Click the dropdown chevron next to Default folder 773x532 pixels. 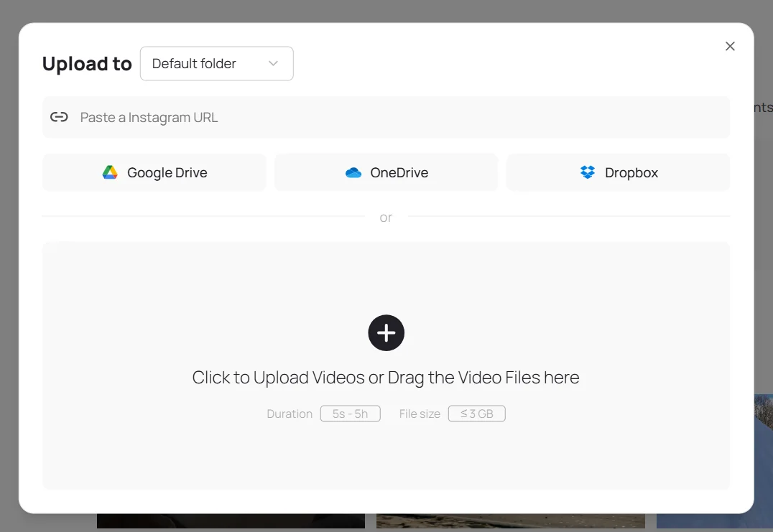point(273,63)
